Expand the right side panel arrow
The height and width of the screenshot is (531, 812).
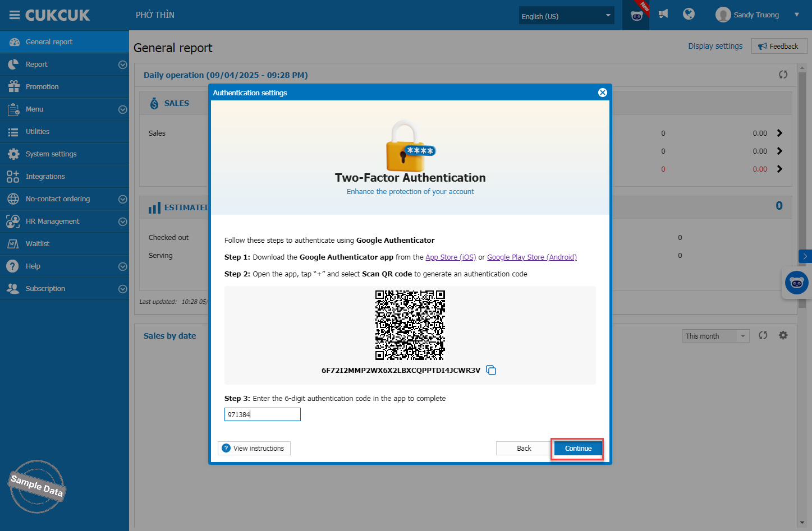pyautogui.click(x=805, y=256)
